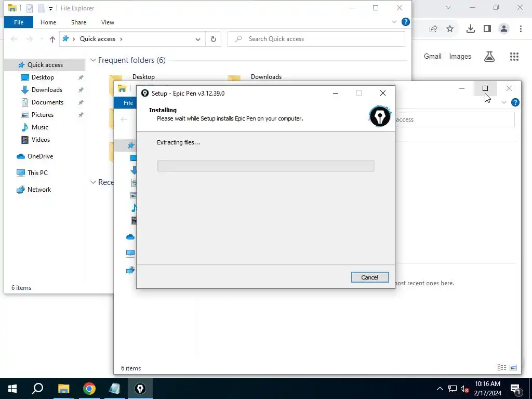
Task: Open File Explorer help
Action: pos(405,22)
